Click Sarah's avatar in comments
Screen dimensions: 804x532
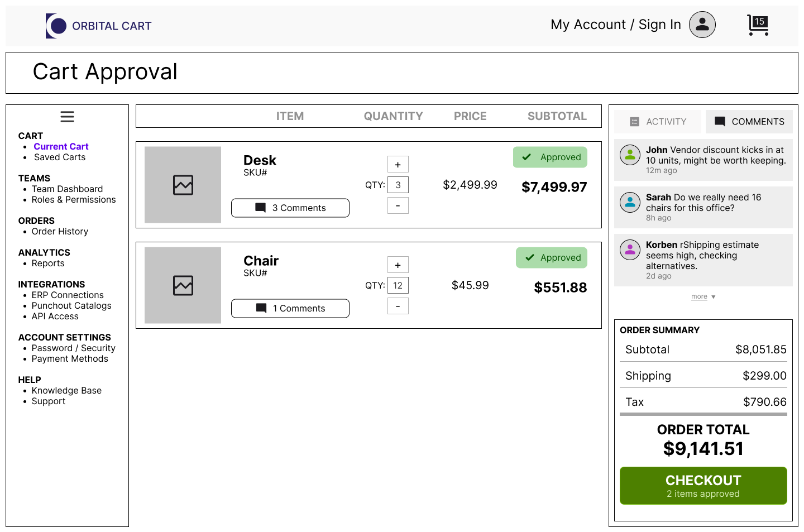click(630, 202)
